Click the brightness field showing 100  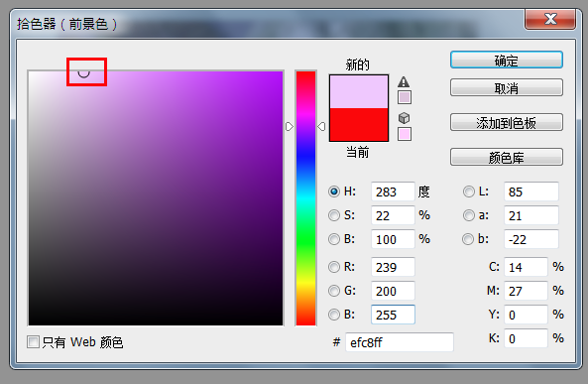[x=393, y=239]
